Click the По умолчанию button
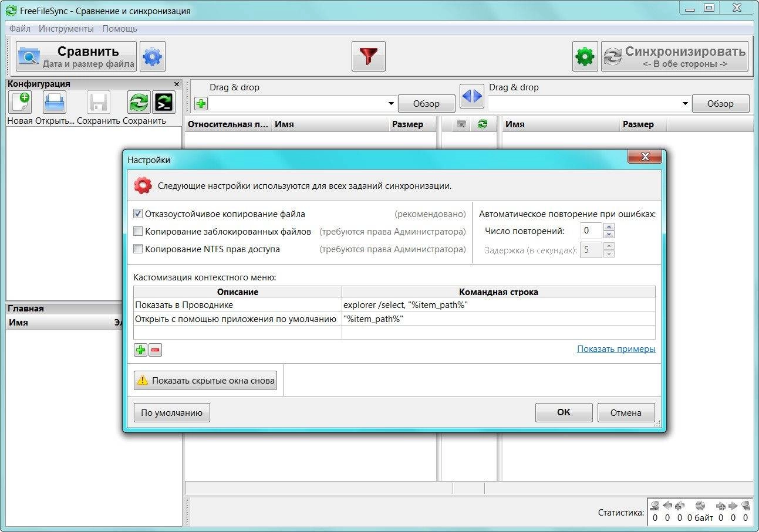The image size is (759, 532). pyautogui.click(x=172, y=412)
